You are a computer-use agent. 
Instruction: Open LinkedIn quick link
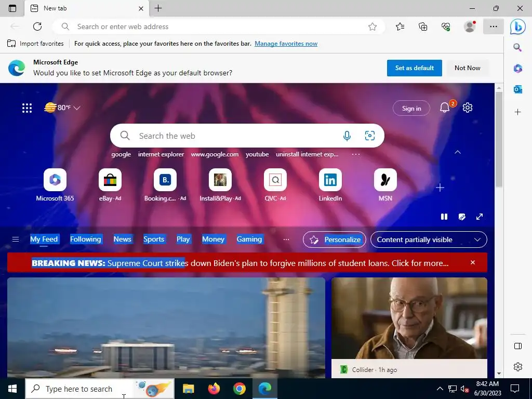pos(330,185)
